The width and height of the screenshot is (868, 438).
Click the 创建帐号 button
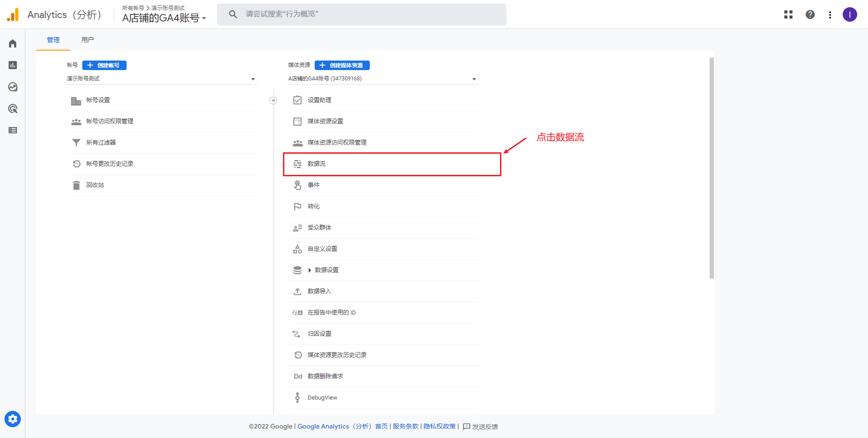[104, 65]
